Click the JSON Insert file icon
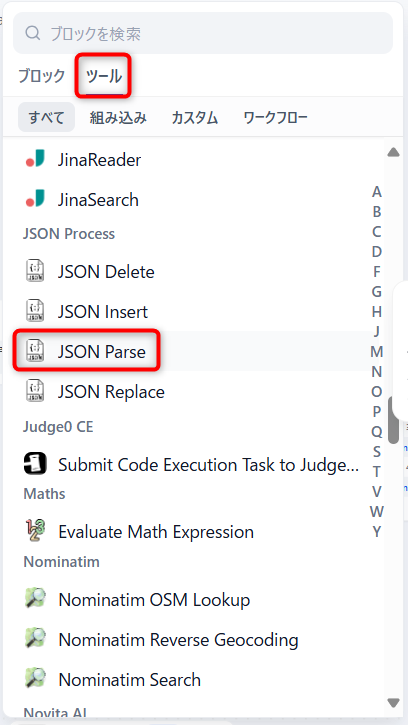Screen dimensions: 408x725 point(35,311)
